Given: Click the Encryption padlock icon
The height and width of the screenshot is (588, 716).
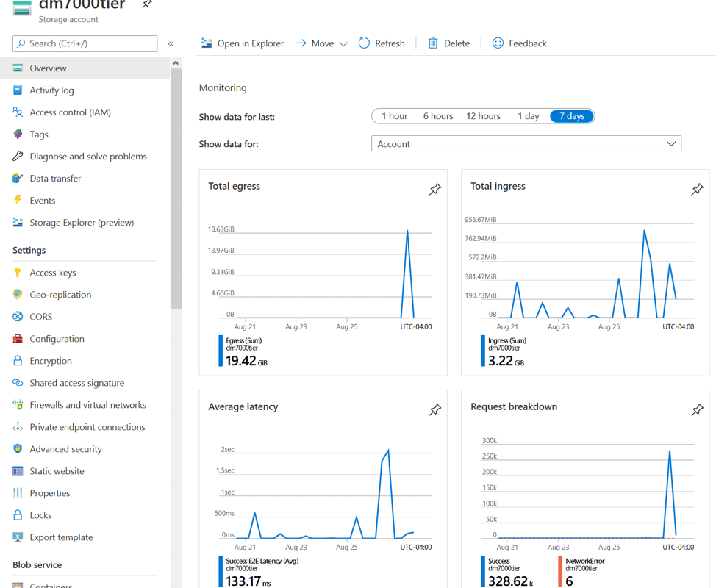Looking at the screenshot, I should pyautogui.click(x=18, y=361).
